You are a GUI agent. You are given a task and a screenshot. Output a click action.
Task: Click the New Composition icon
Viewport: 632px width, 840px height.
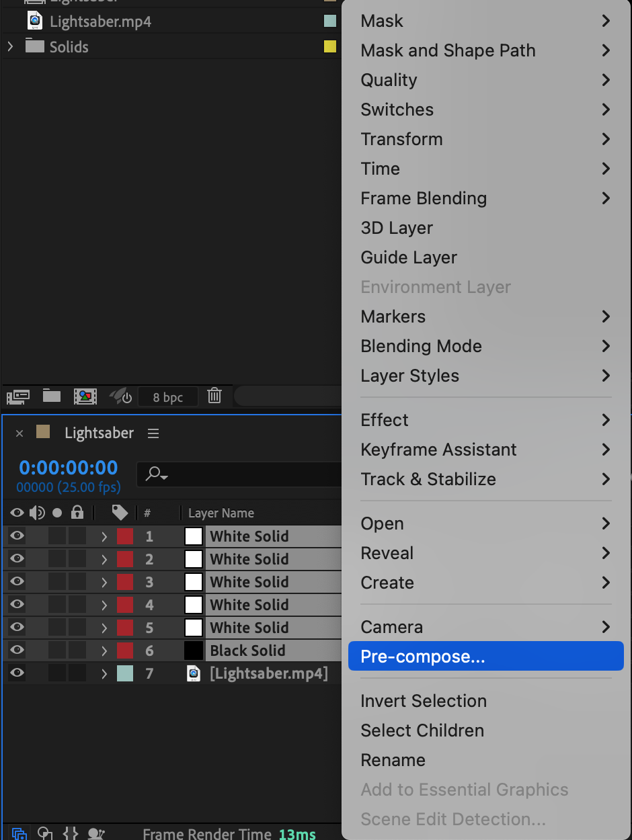pos(85,396)
